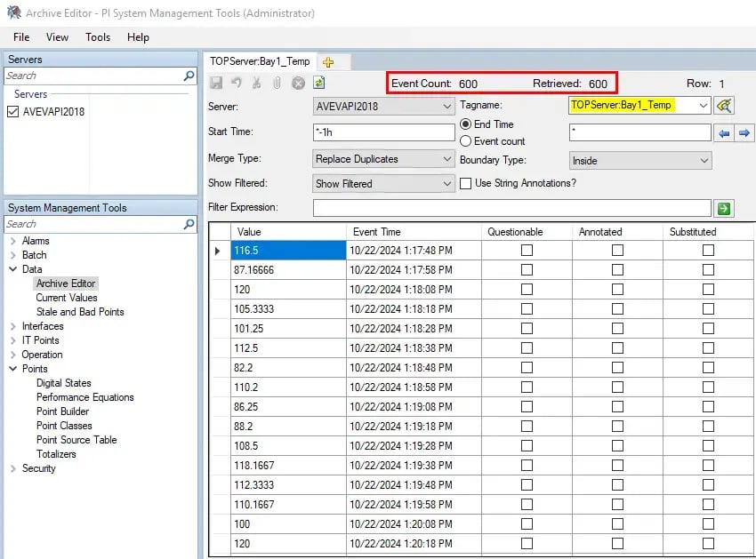
Task: Click the cancel circle icon in the toolbar
Action: 299,83
